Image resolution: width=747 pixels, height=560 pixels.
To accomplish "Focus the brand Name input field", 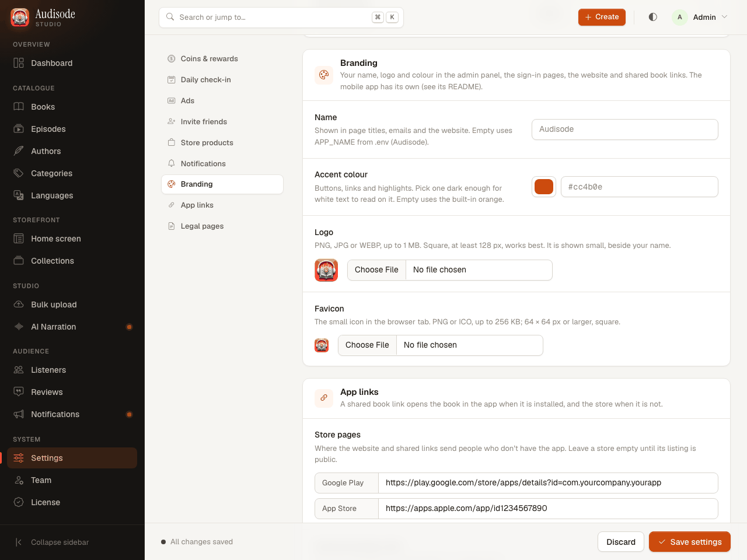I will (x=625, y=129).
